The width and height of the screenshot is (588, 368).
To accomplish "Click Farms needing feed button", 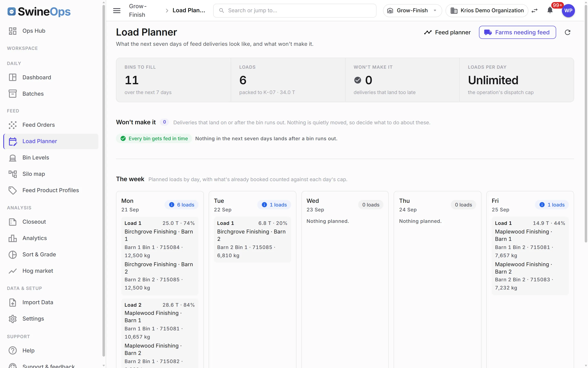I will [x=517, y=32].
